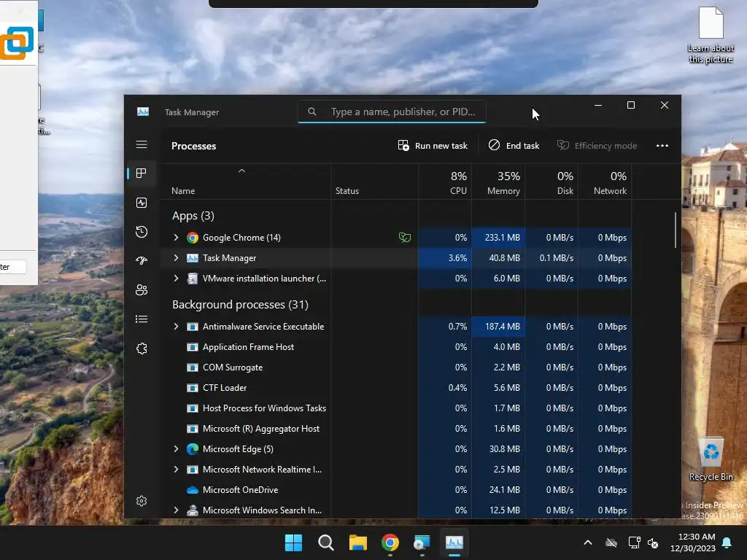Image resolution: width=747 pixels, height=560 pixels.
Task: Open the VMware installer from taskbar
Action: [x=422, y=542]
